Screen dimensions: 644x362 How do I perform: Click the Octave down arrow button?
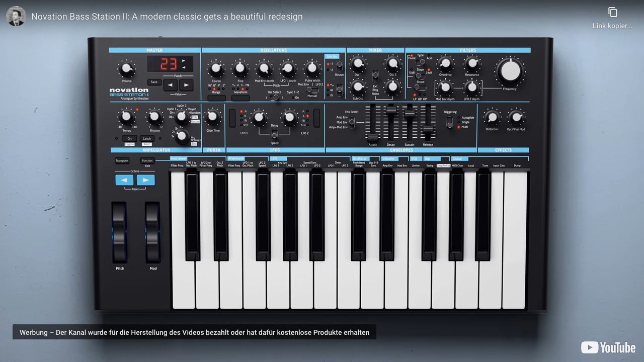(x=124, y=180)
